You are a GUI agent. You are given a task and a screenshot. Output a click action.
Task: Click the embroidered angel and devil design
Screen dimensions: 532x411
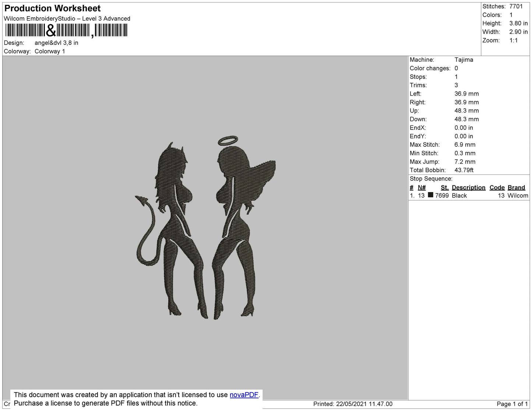tap(205, 228)
